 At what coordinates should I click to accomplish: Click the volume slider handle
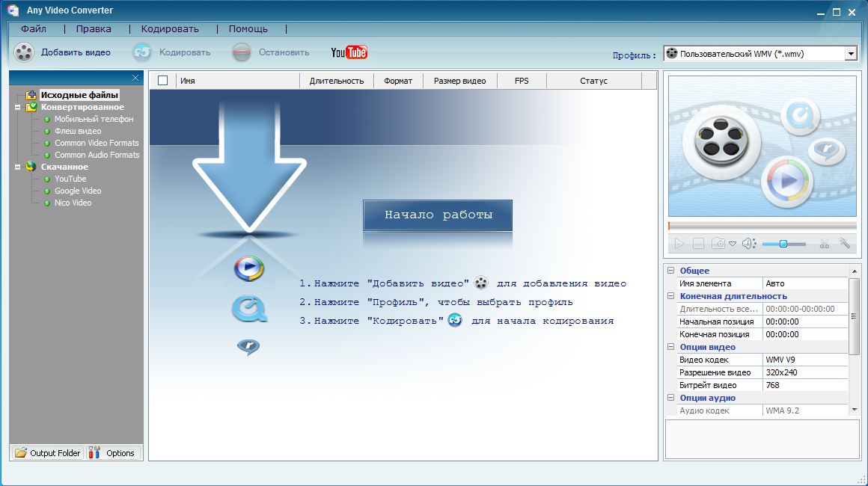(783, 244)
